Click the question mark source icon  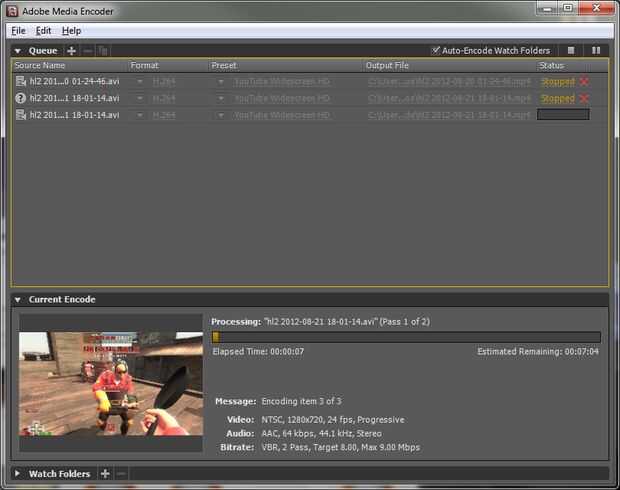(21, 98)
